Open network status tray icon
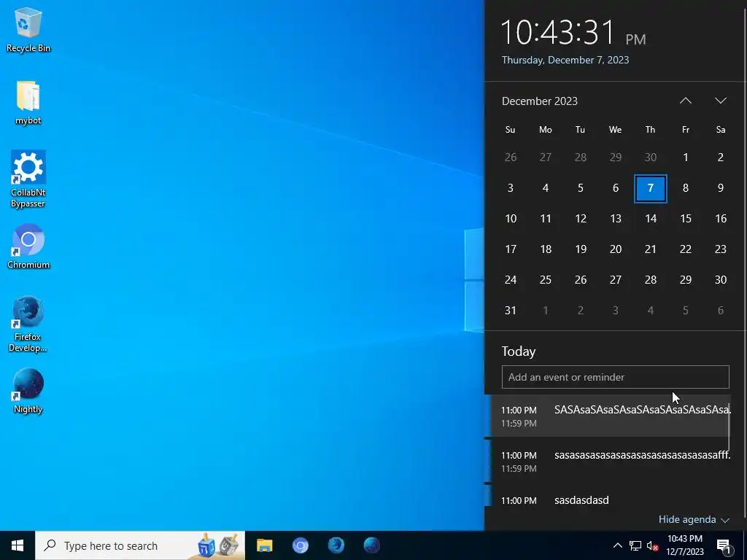The width and height of the screenshot is (747, 560). click(x=635, y=545)
